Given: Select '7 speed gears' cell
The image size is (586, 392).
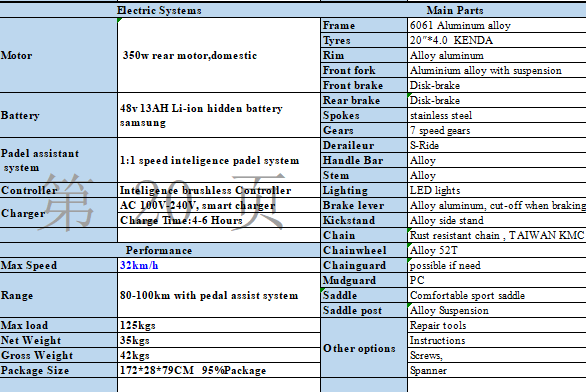Looking at the screenshot, I should tap(497, 130).
